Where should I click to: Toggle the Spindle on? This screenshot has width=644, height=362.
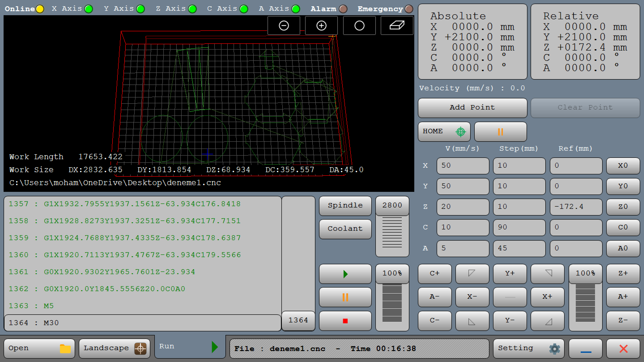[x=345, y=205]
